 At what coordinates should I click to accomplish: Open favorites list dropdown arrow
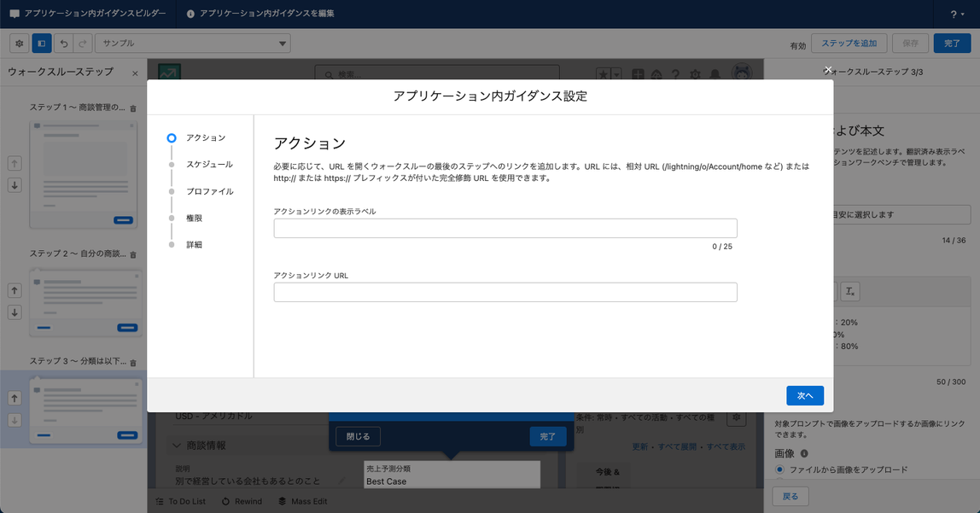(616, 74)
